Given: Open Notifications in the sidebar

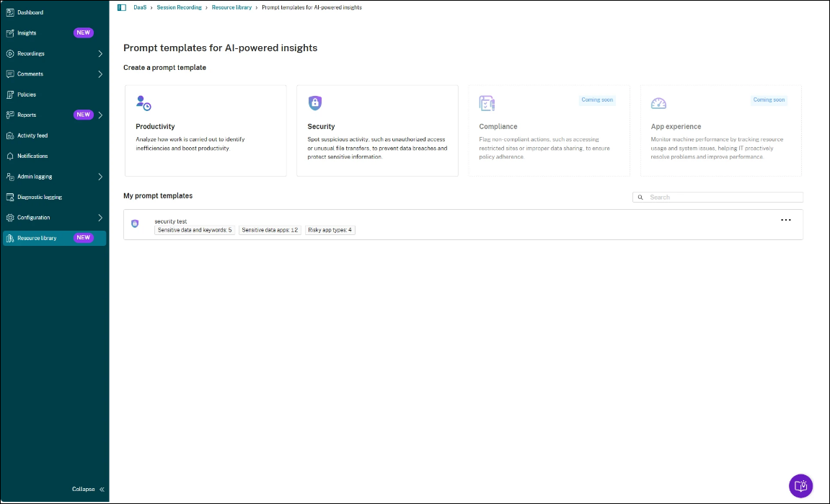Looking at the screenshot, I should (55, 156).
